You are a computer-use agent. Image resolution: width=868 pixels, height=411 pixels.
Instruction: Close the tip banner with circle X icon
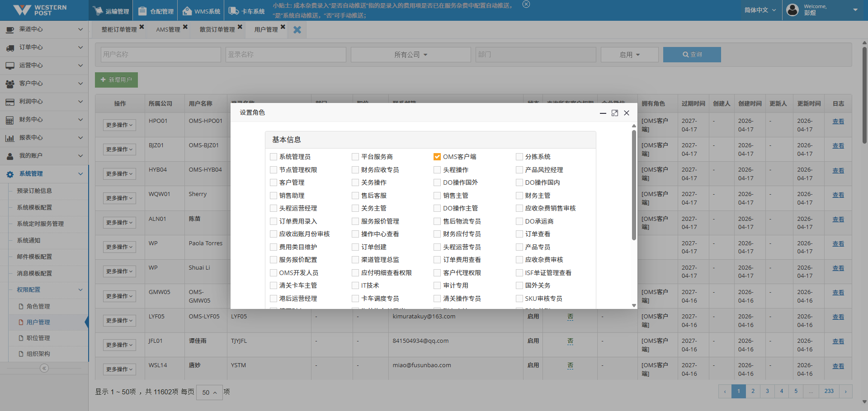click(x=526, y=5)
